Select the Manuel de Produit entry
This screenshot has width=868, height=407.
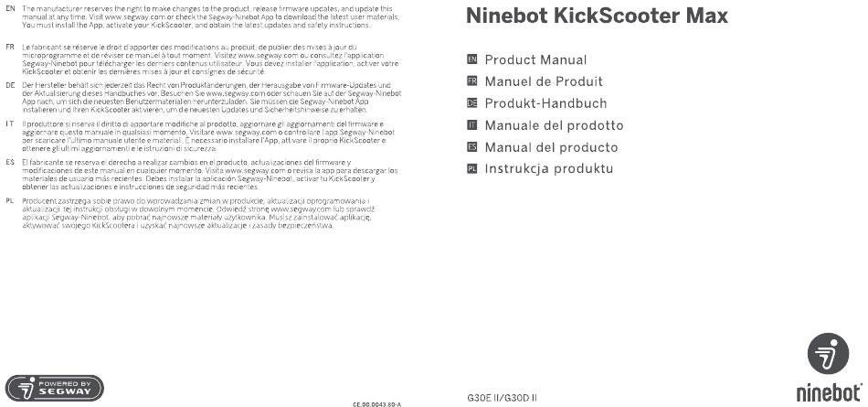(x=544, y=81)
